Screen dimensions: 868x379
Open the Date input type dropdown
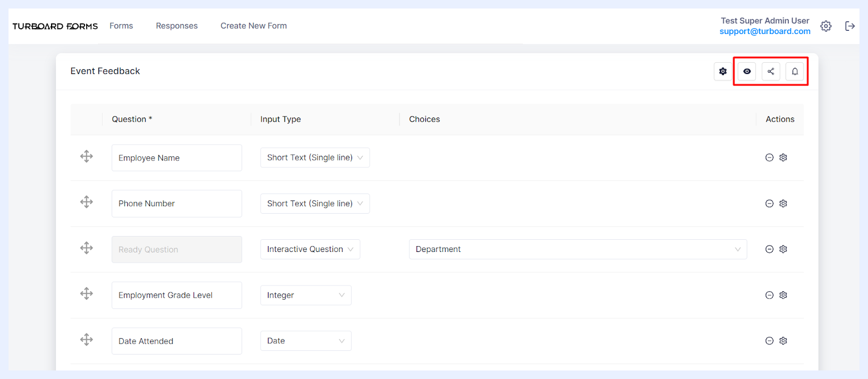pyautogui.click(x=306, y=341)
